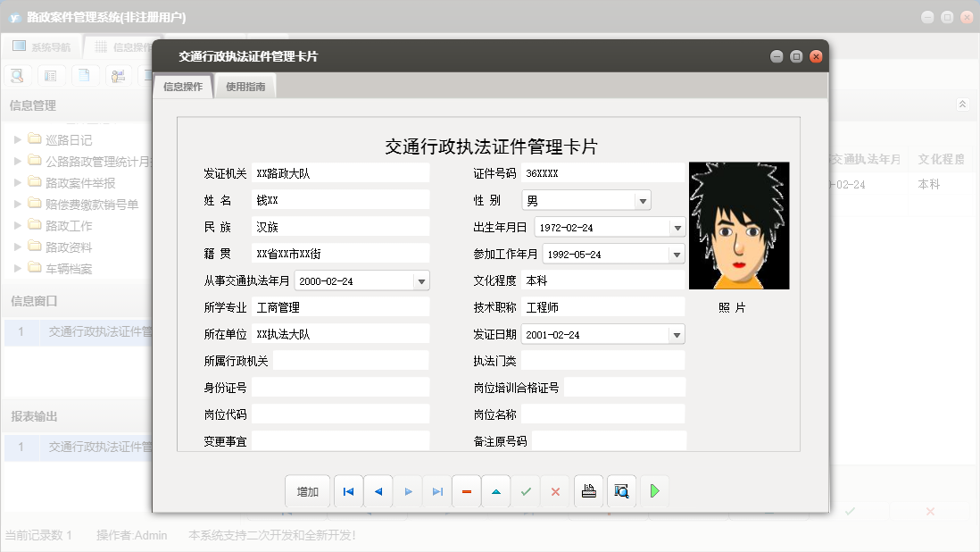Click main toolbar list view icon
Viewport: 980px width, 552px height.
pyautogui.click(x=51, y=76)
